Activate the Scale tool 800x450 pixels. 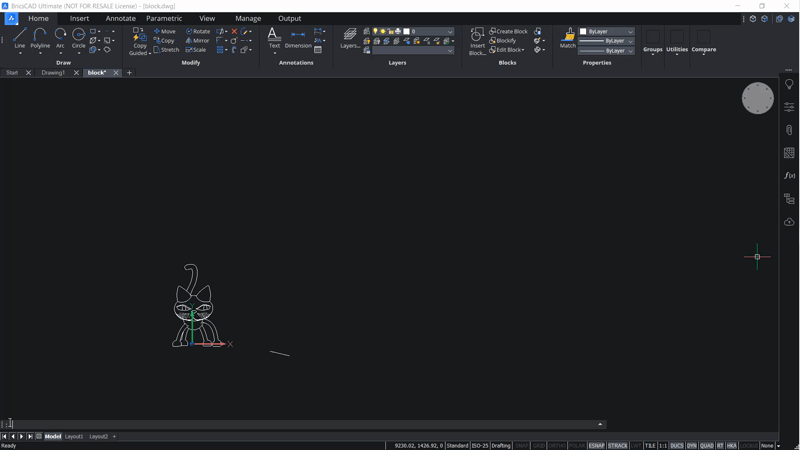coord(196,49)
